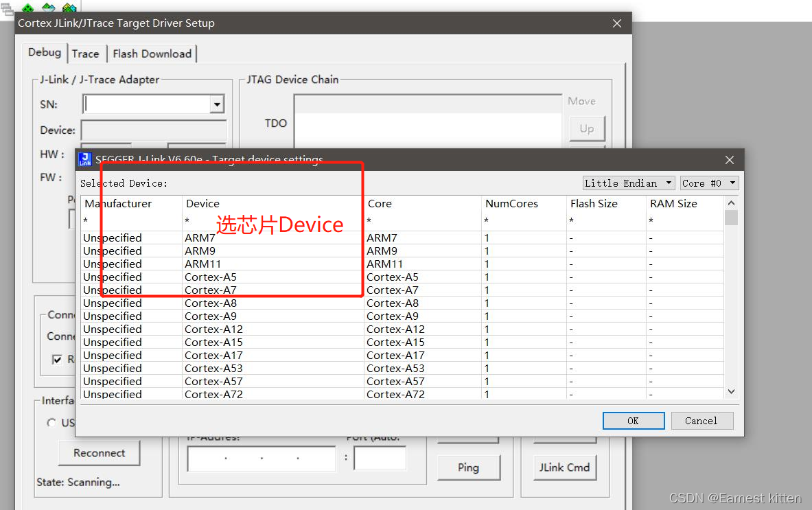Close the Target device settings dialog
812x510 pixels.
[729, 160]
